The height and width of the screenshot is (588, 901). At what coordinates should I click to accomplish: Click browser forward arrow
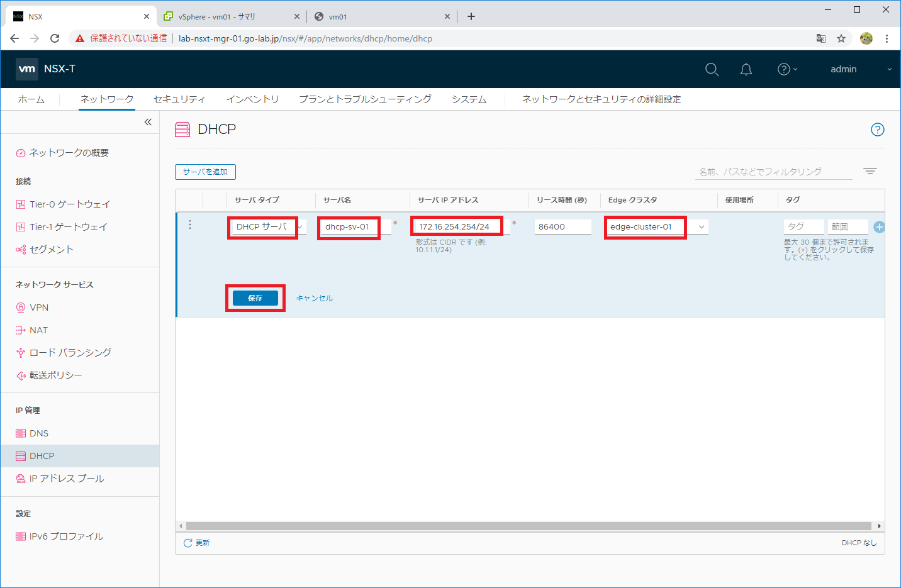click(35, 38)
